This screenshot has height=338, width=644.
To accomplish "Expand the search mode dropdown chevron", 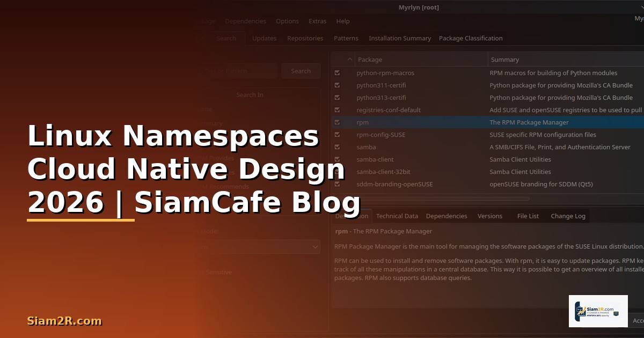I will [316, 247].
